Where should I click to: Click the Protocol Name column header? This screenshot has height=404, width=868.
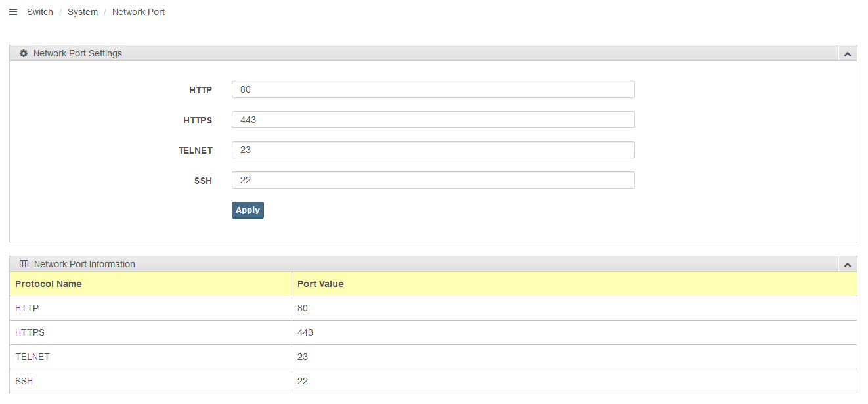tap(49, 284)
